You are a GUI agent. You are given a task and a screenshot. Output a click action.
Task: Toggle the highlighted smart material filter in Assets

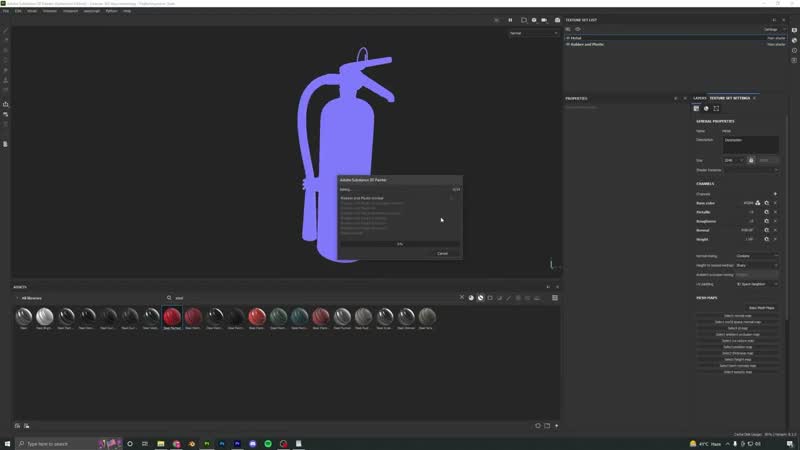[x=481, y=298]
